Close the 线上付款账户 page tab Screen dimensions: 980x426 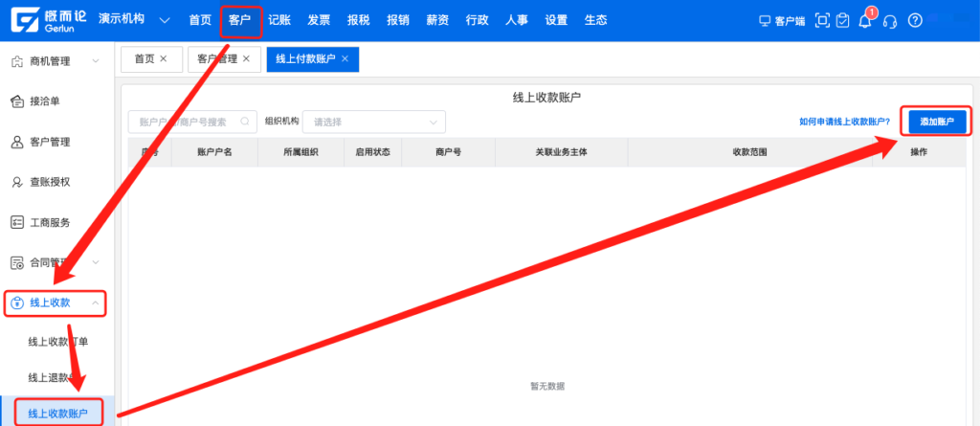[345, 58]
